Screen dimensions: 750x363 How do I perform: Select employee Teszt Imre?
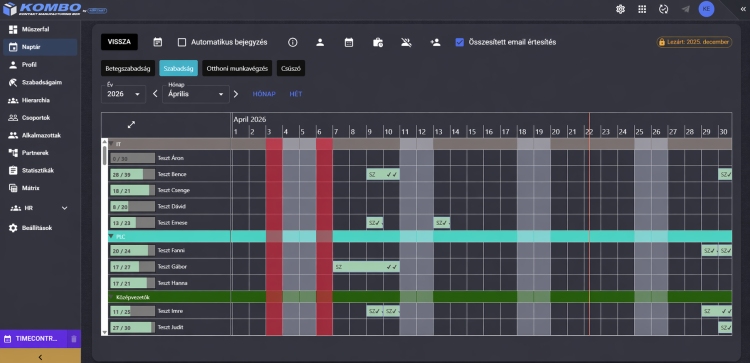click(x=170, y=311)
